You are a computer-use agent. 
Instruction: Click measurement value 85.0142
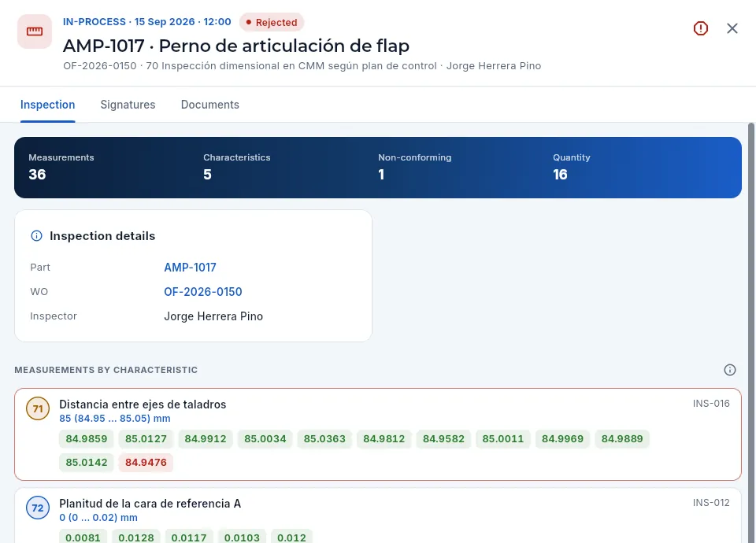click(87, 463)
